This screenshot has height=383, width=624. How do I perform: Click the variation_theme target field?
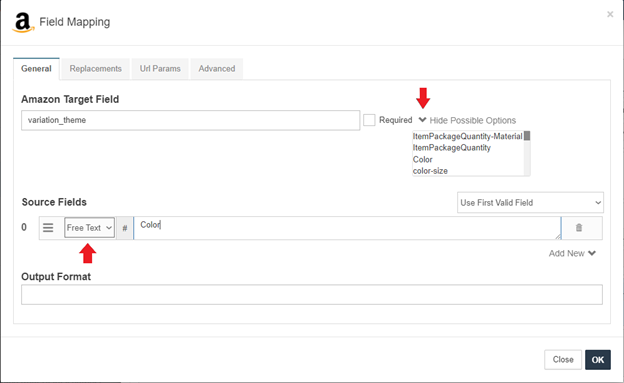(191, 120)
